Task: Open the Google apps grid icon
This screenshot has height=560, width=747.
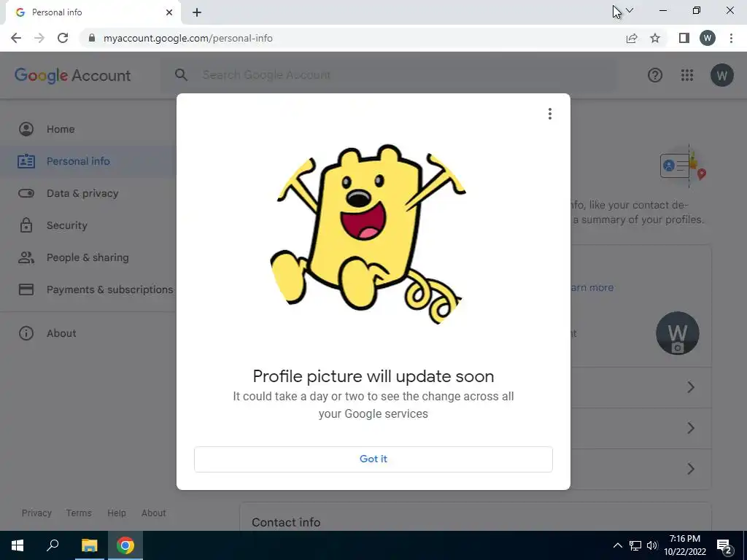Action: (x=687, y=75)
